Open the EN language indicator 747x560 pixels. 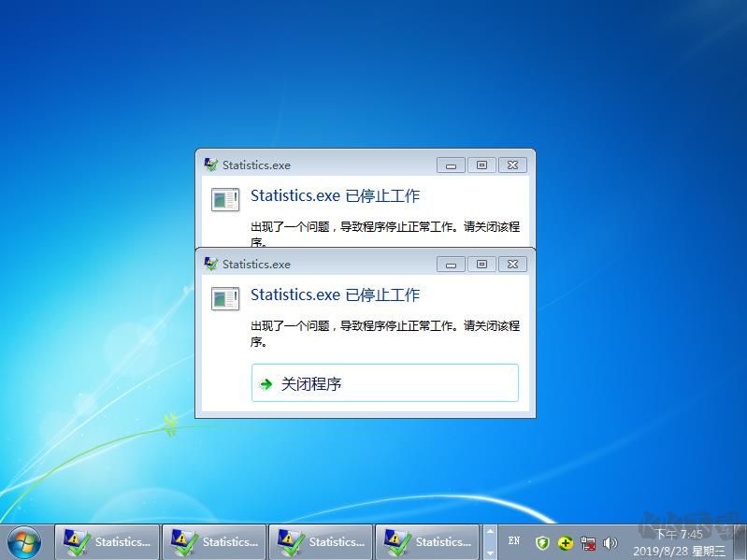(514, 541)
